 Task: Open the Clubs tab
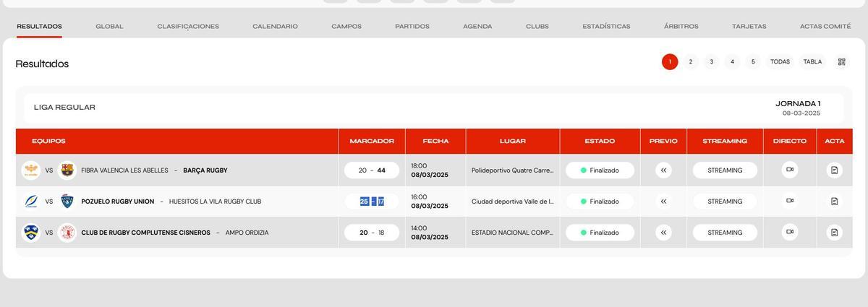pos(537,26)
